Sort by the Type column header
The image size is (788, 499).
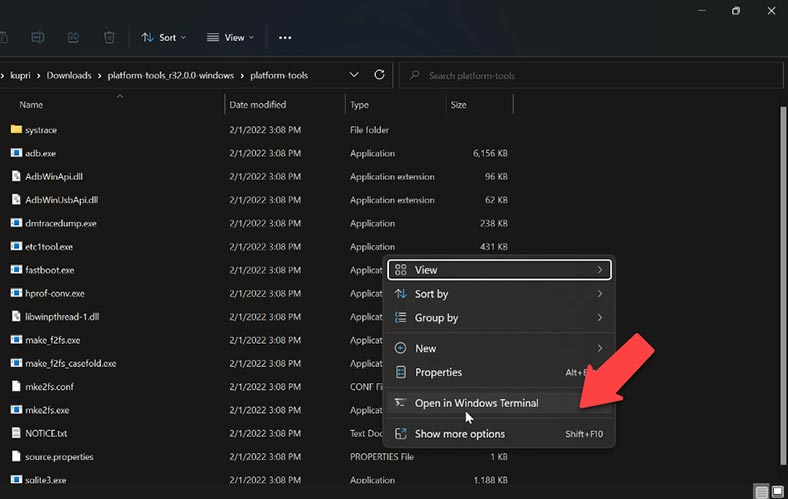(359, 105)
